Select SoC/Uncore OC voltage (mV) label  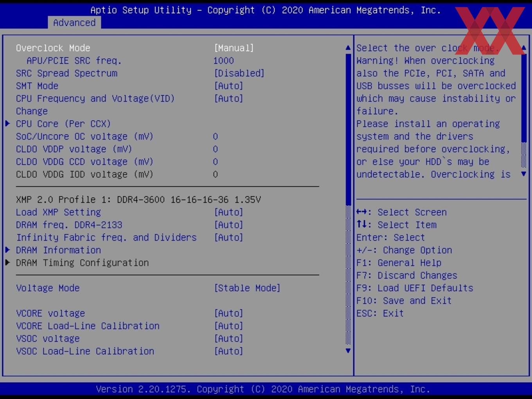tap(85, 137)
